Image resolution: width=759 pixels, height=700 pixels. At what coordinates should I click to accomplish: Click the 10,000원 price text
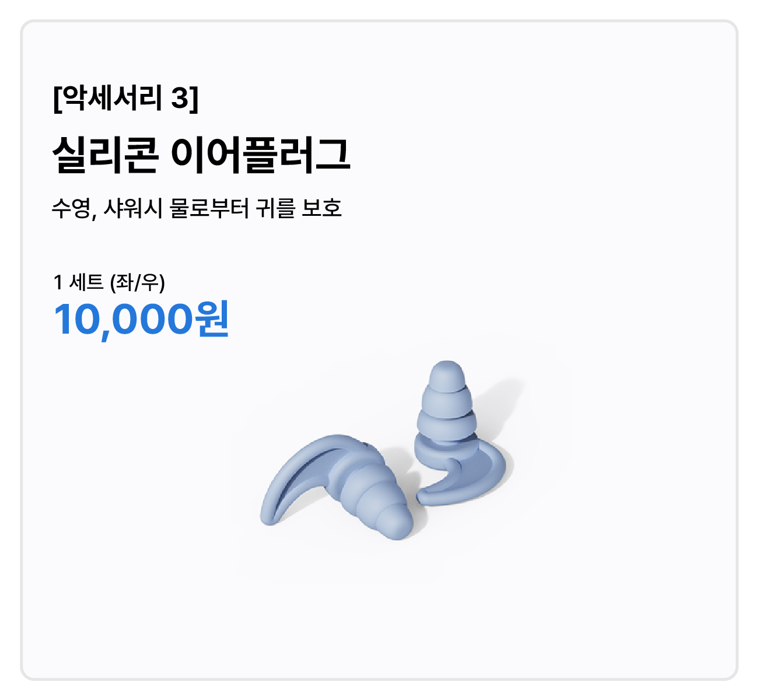pyautogui.click(x=141, y=319)
